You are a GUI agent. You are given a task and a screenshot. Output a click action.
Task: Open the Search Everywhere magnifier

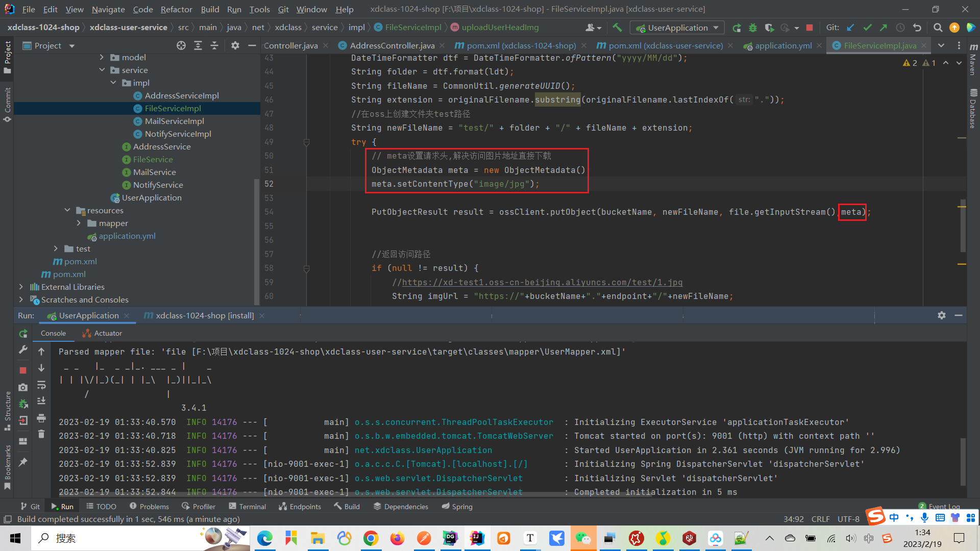(x=938, y=28)
